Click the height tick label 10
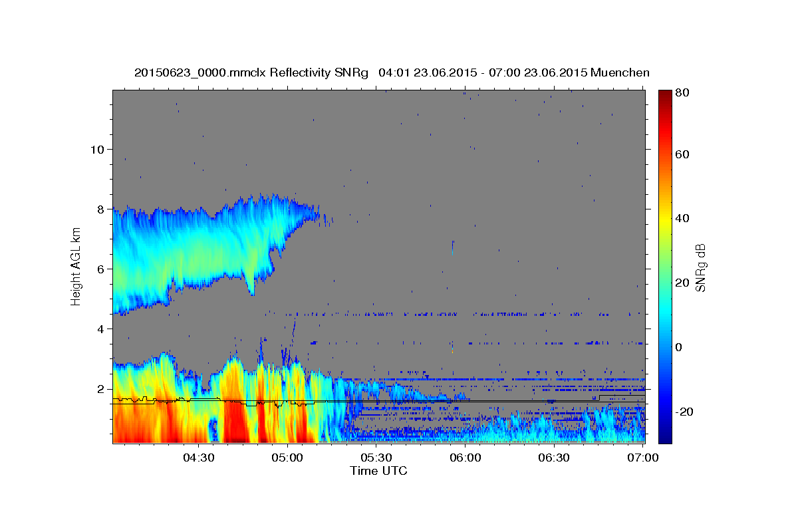This screenshot has width=798, height=532. click(x=96, y=149)
